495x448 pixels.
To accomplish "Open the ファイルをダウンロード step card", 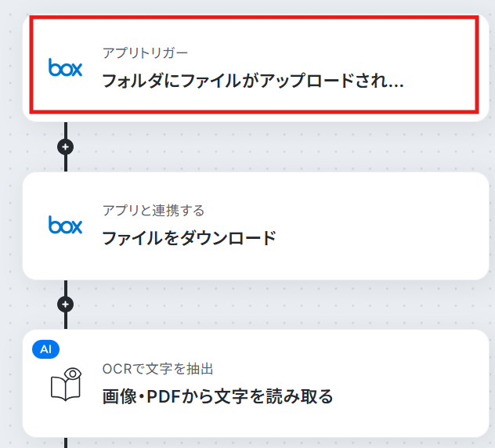I will (x=255, y=226).
